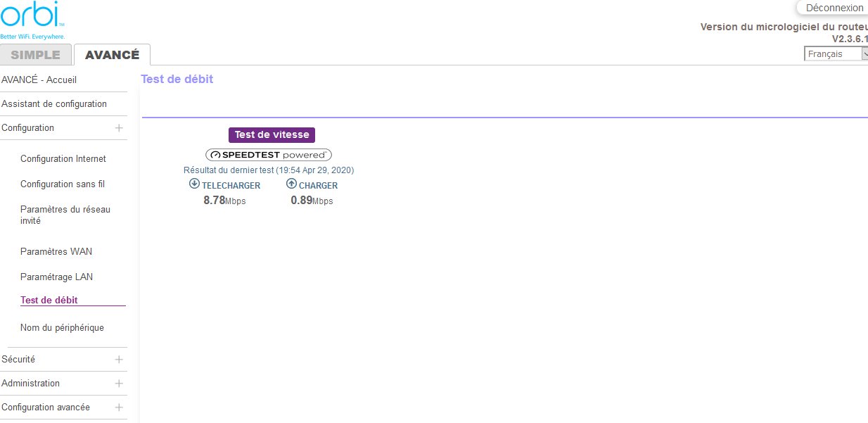Open the Français language dropdown
The height and width of the screenshot is (423, 868).
836,54
